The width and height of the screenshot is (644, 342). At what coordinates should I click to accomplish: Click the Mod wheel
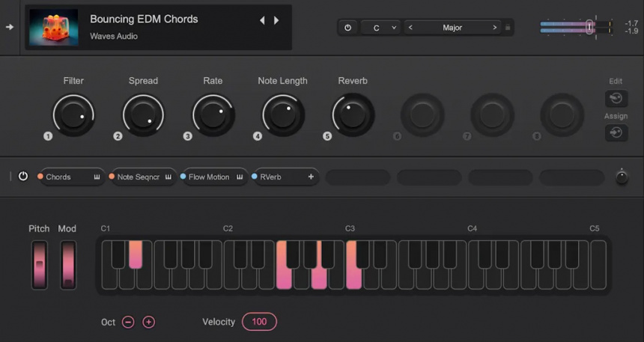(x=67, y=265)
